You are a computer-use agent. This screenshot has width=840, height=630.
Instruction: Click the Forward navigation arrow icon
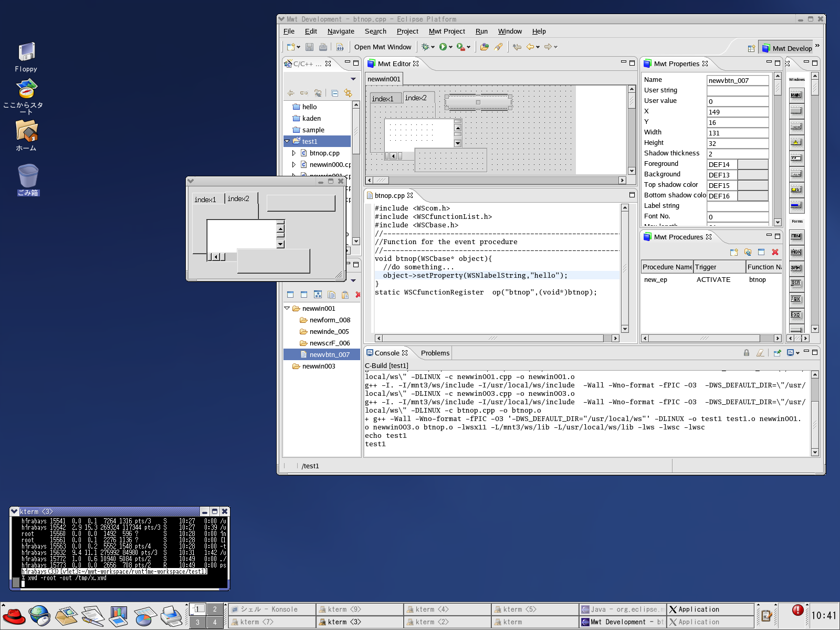click(548, 47)
